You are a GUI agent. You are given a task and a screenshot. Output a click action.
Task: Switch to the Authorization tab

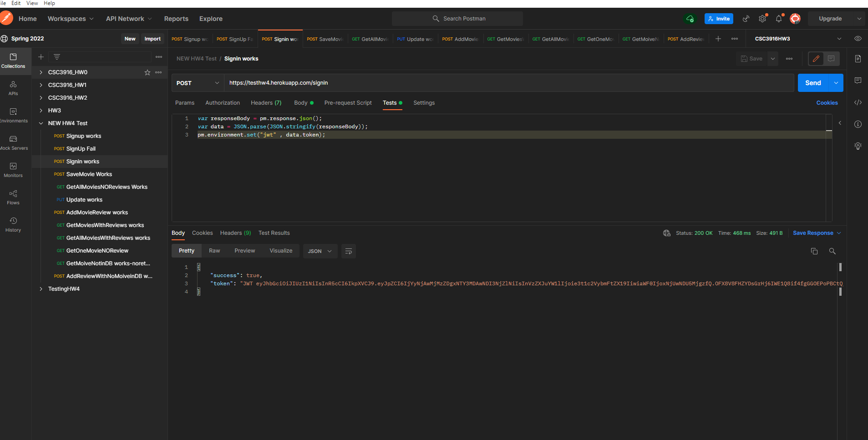click(x=222, y=102)
